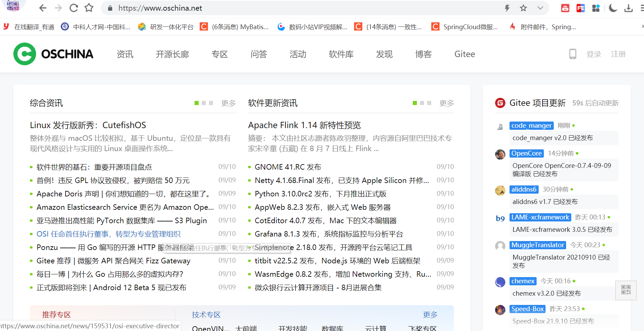Click the 注册 register link
Image resolution: width=644 pixels, height=331 pixels.
click(x=618, y=54)
